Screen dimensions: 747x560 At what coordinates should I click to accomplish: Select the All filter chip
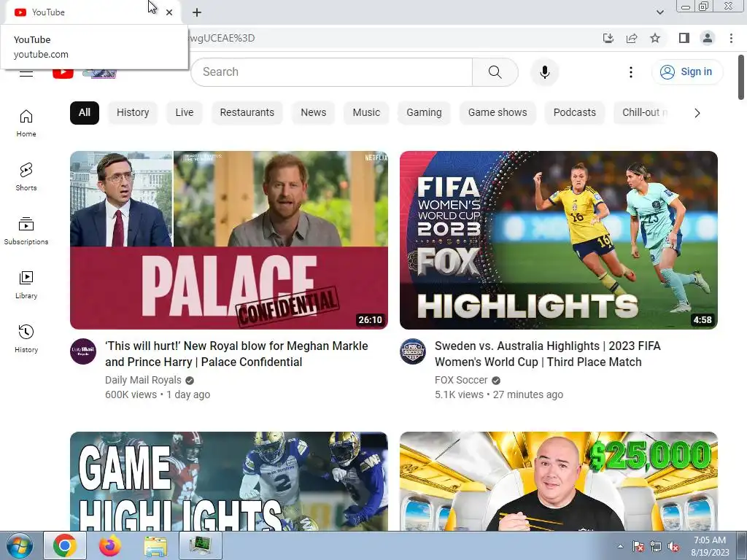[85, 113]
